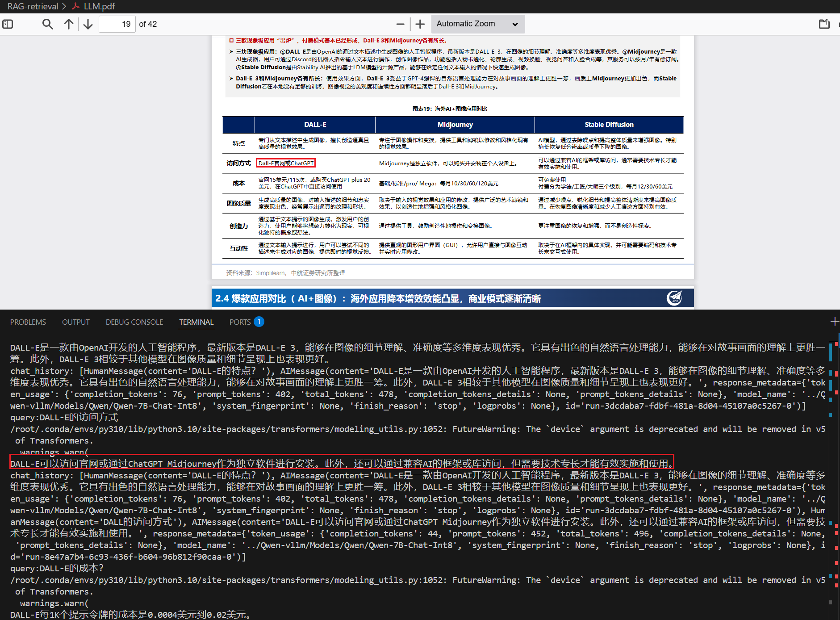
Task: Switch to the PROBLEMS tab
Action: [x=28, y=322]
